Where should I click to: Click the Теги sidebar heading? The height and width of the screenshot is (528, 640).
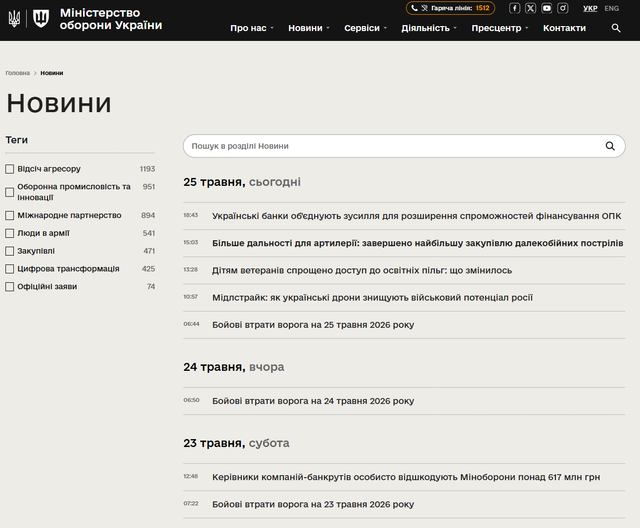pyautogui.click(x=17, y=140)
